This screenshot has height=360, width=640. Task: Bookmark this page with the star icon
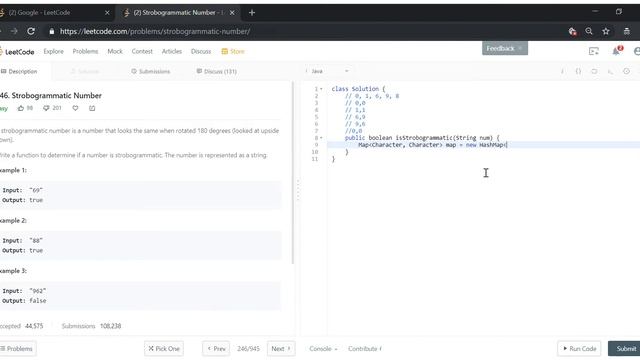coord(606,31)
